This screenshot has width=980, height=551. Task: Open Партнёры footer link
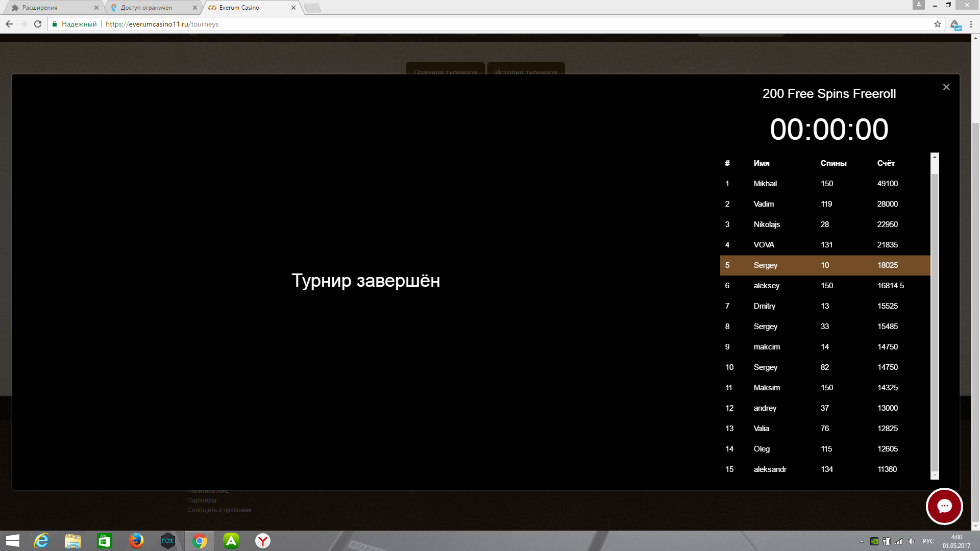point(202,500)
